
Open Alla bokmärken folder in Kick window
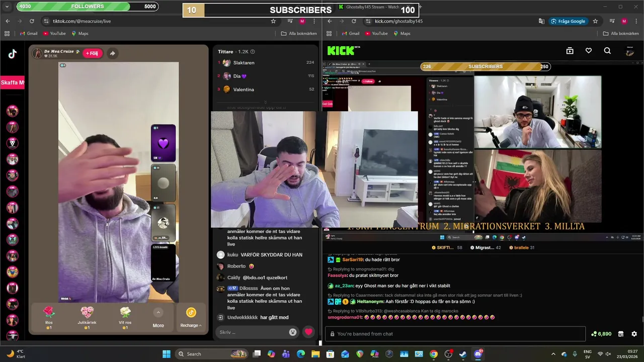[x=621, y=34]
